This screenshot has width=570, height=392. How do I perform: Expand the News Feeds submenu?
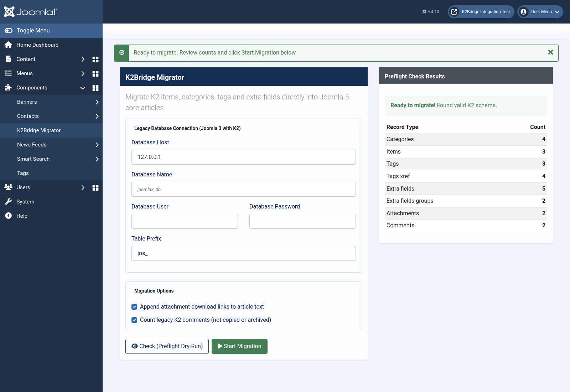(x=97, y=145)
